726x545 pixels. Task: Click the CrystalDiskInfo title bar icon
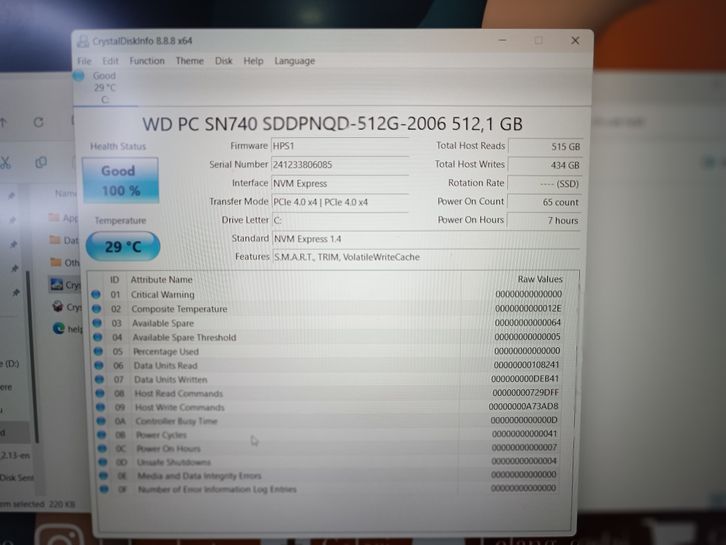tap(82, 41)
